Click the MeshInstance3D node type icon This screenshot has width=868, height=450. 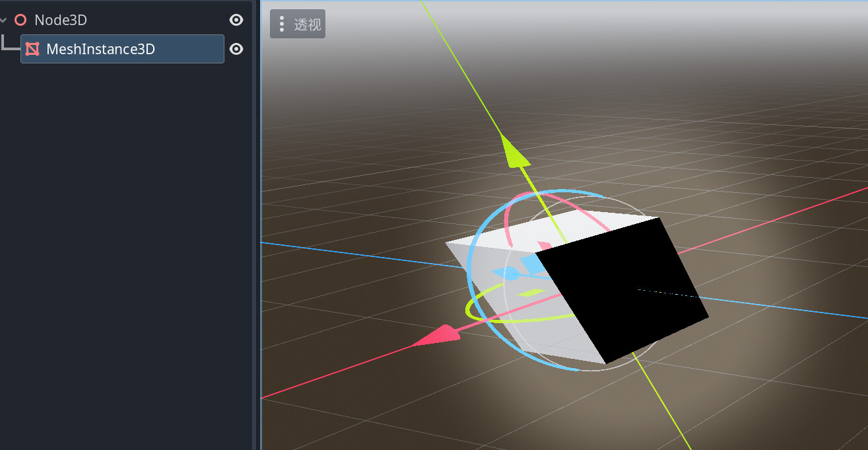point(32,49)
